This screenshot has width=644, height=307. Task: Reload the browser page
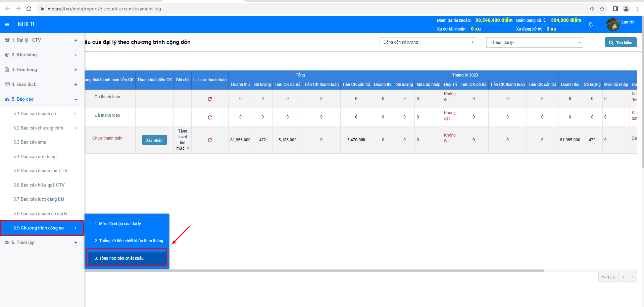29,9
